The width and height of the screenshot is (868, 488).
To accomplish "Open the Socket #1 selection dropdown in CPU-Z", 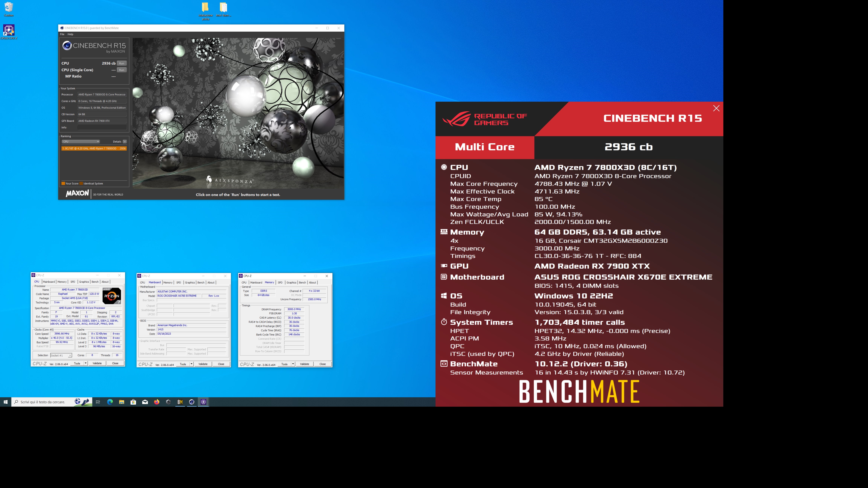I will click(x=61, y=355).
